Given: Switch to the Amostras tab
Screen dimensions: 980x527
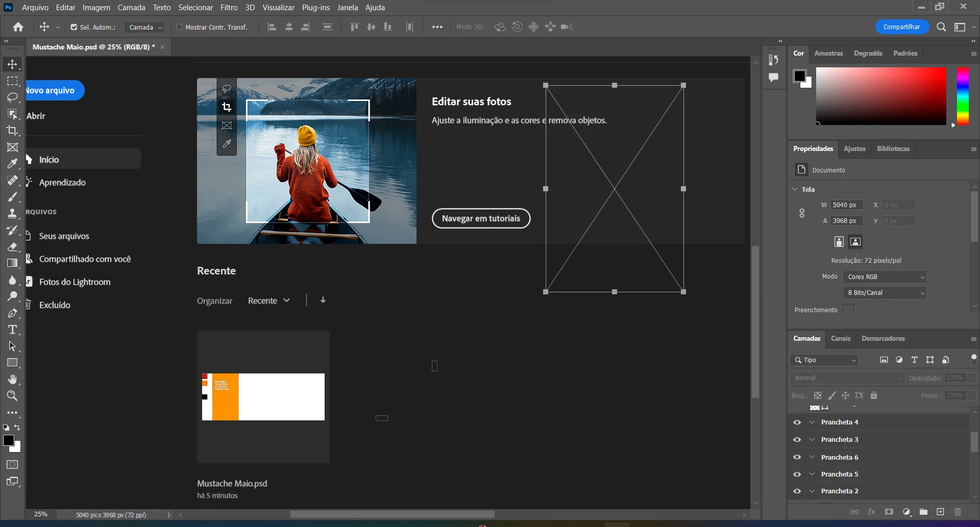Looking at the screenshot, I should coord(828,54).
